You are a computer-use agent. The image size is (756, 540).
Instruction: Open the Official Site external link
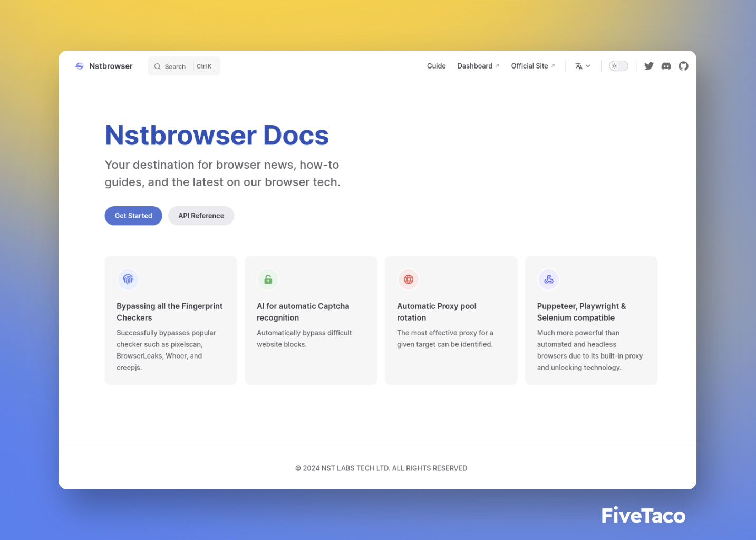(x=533, y=66)
